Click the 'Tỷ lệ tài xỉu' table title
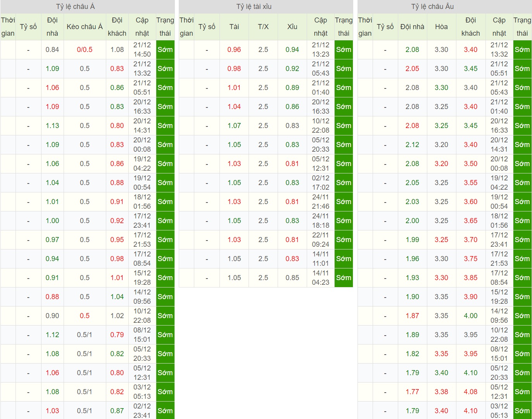The height and width of the screenshot is (419, 532). point(254,7)
